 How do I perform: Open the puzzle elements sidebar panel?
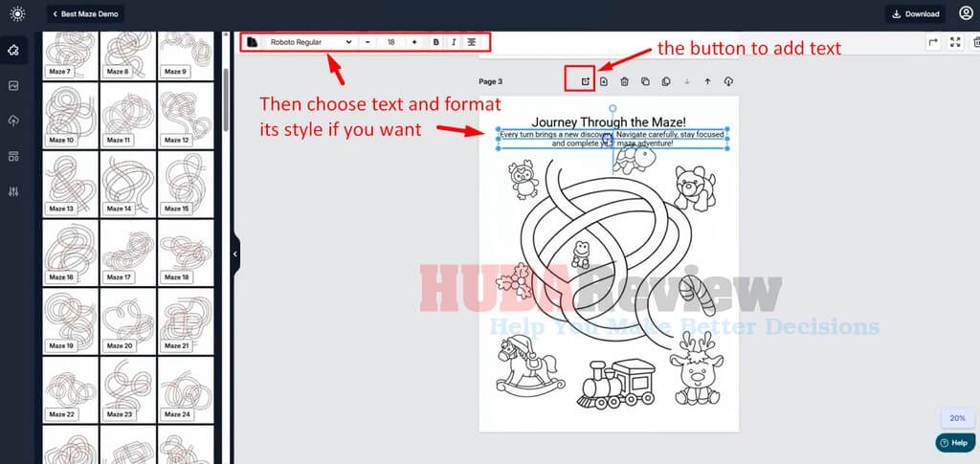pyautogui.click(x=13, y=50)
